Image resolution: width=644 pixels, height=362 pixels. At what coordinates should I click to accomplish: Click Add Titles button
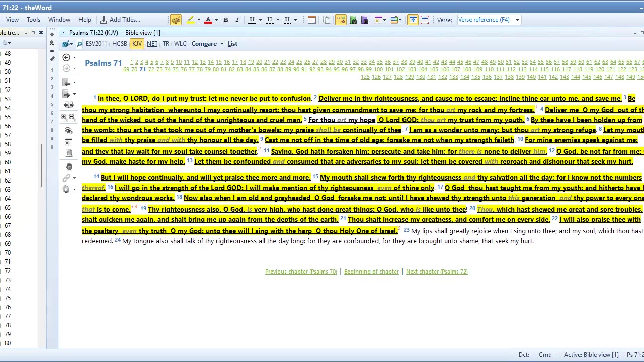(120, 20)
